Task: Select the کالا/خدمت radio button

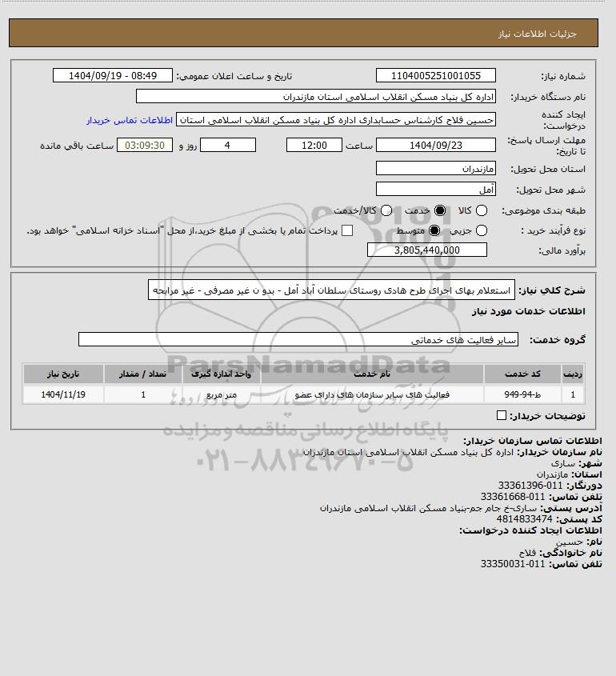Action: click(x=386, y=210)
